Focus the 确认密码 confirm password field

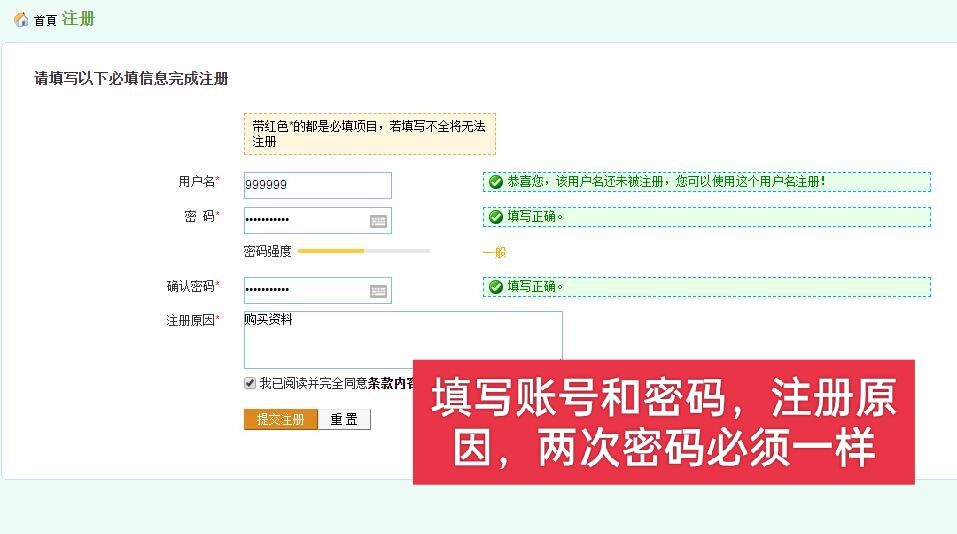(318, 290)
